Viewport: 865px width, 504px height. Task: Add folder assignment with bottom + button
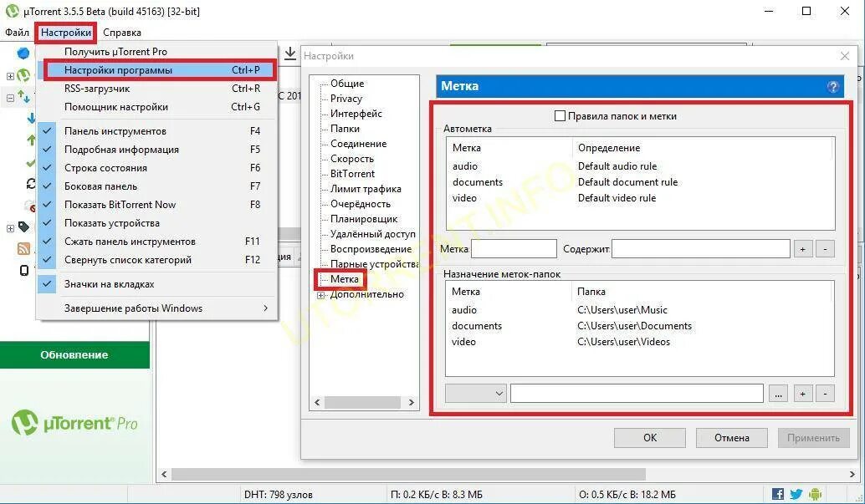click(x=803, y=393)
